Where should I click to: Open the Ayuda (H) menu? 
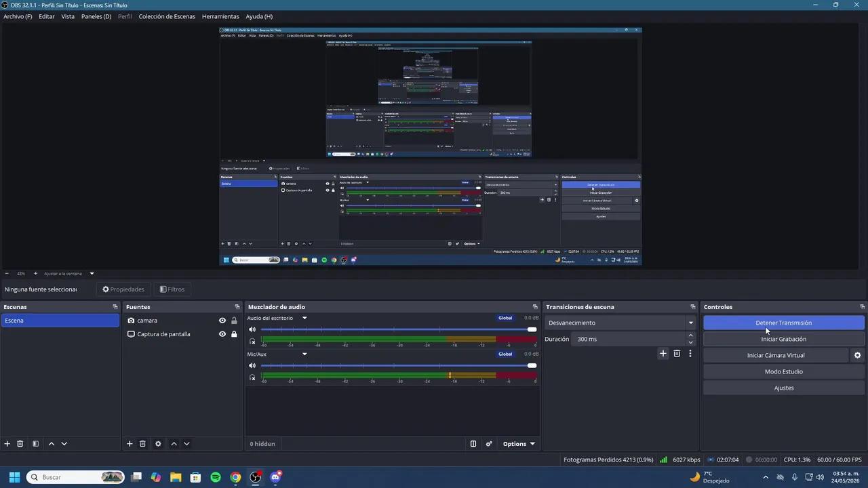(x=259, y=16)
